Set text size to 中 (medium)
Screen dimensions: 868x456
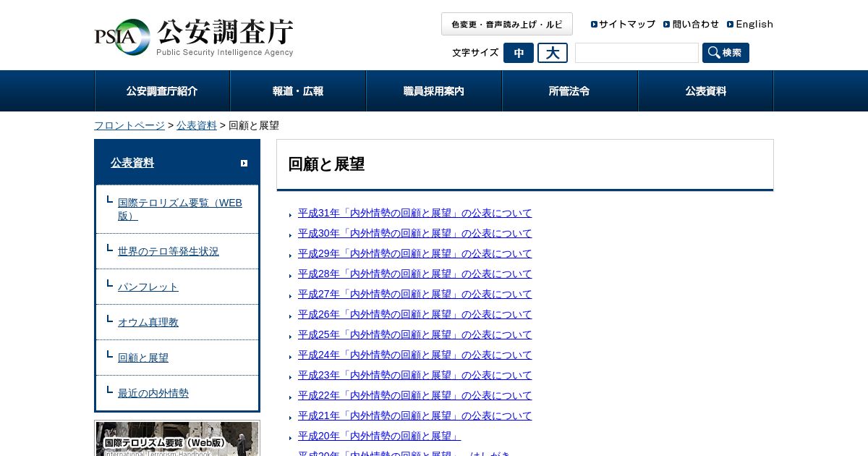[519, 53]
